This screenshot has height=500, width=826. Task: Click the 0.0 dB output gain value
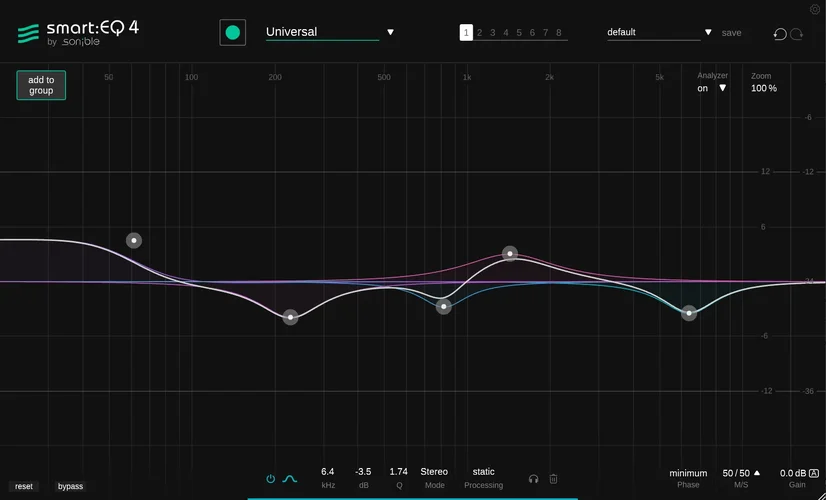(793, 473)
